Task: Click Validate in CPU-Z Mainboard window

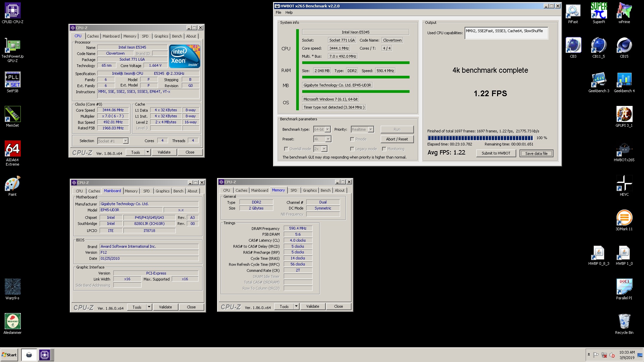Action: (x=165, y=307)
